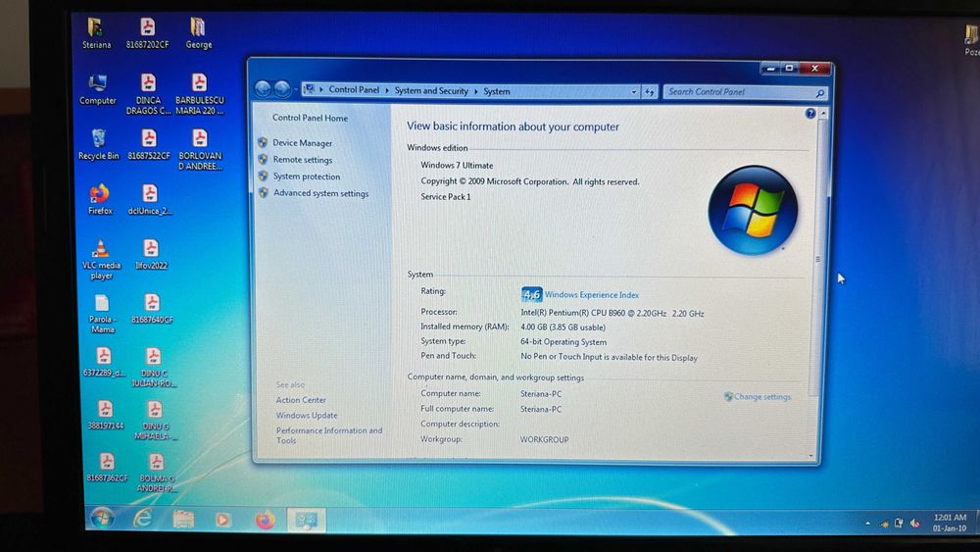Click the taskbar clock showing 12:01 AM

950,523
